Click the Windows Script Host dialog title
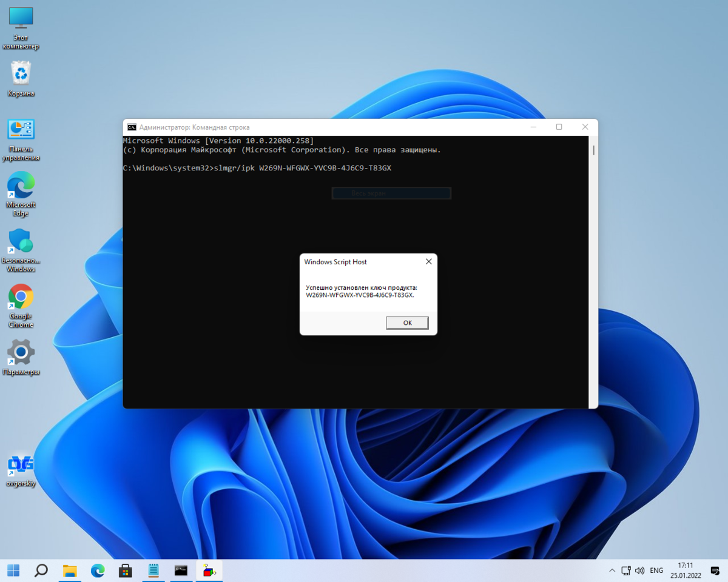The width and height of the screenshot is (728, 582). [x=335, y=262]
